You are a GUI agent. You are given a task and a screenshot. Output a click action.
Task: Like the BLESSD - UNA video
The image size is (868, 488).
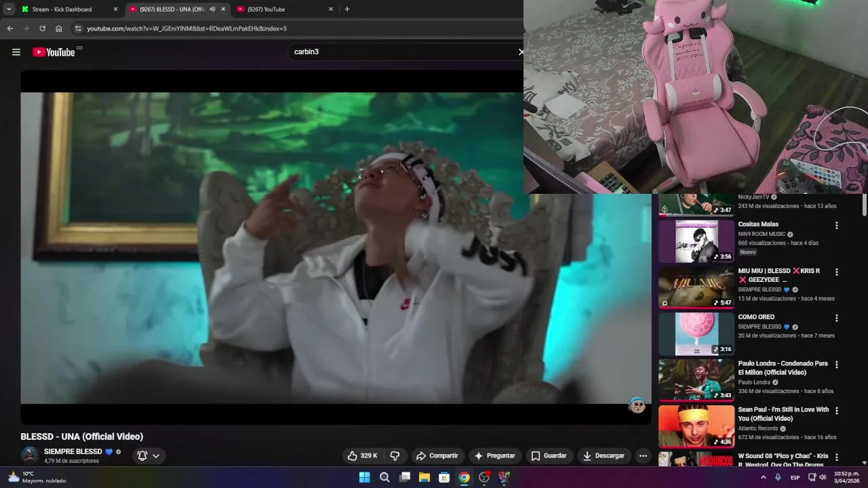point(362,455)
